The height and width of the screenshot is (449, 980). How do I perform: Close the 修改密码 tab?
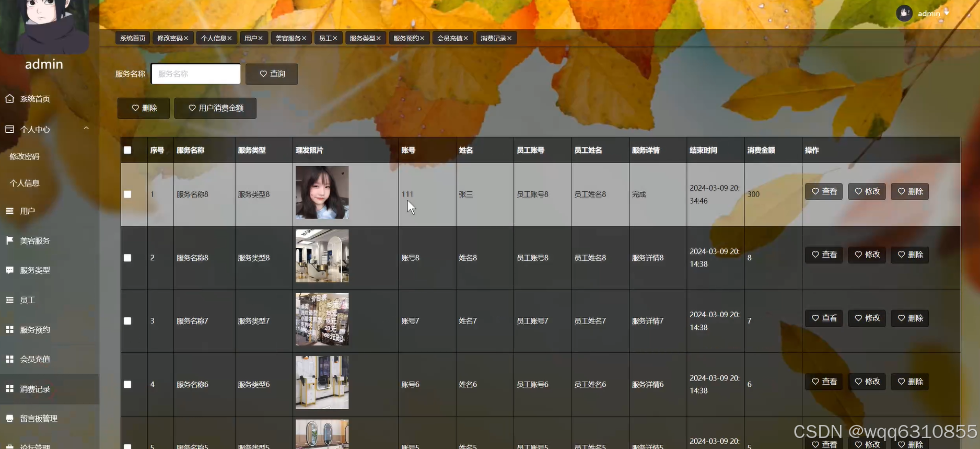pos(186,38)
